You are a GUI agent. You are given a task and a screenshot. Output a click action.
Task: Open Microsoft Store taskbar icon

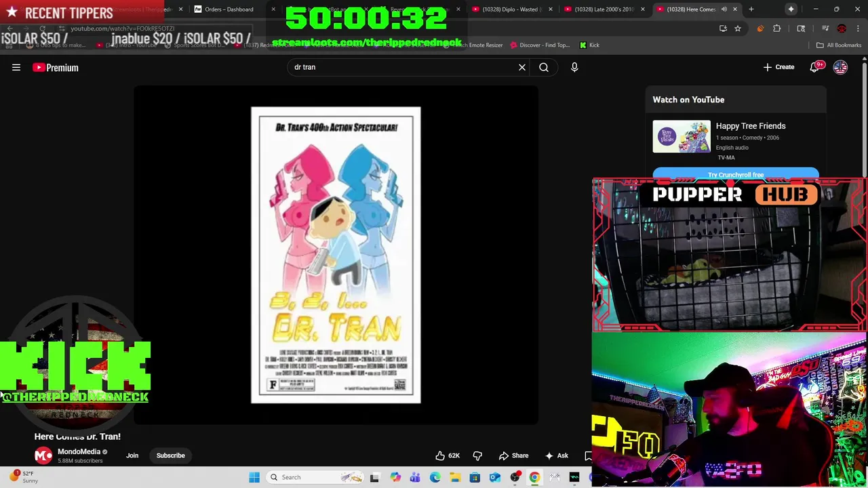pos(475,477)
